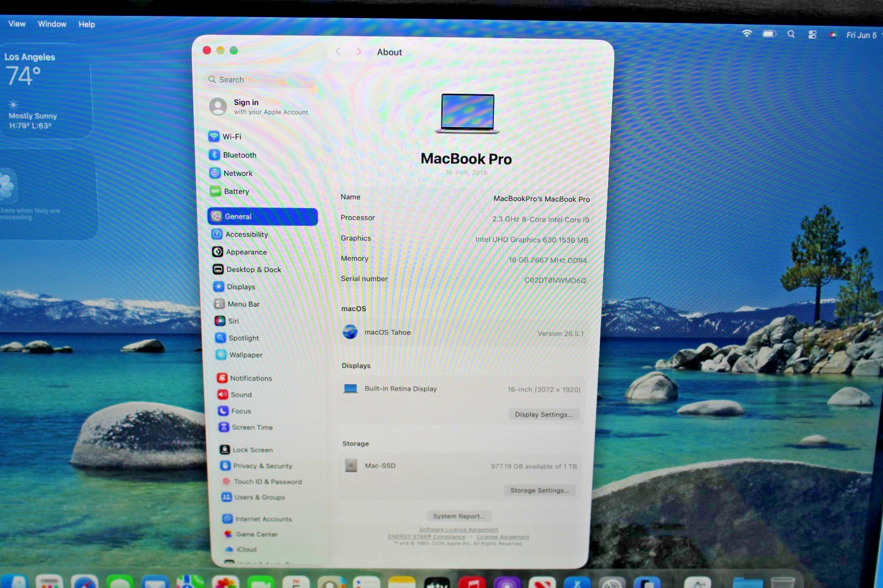Click the macOS Tahoe row
This screenshot has height=588, width=883.
(462, 333)
